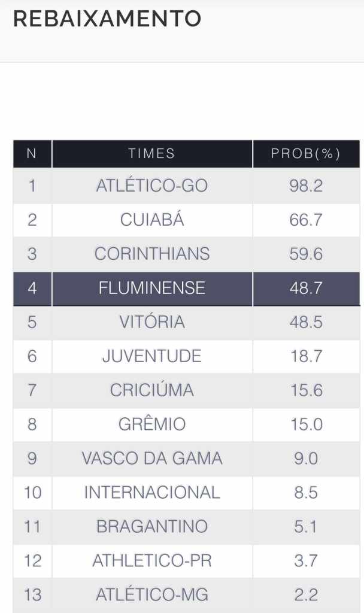
Task: Click the BRAGANTINO team cell
Action: point(152,526)
